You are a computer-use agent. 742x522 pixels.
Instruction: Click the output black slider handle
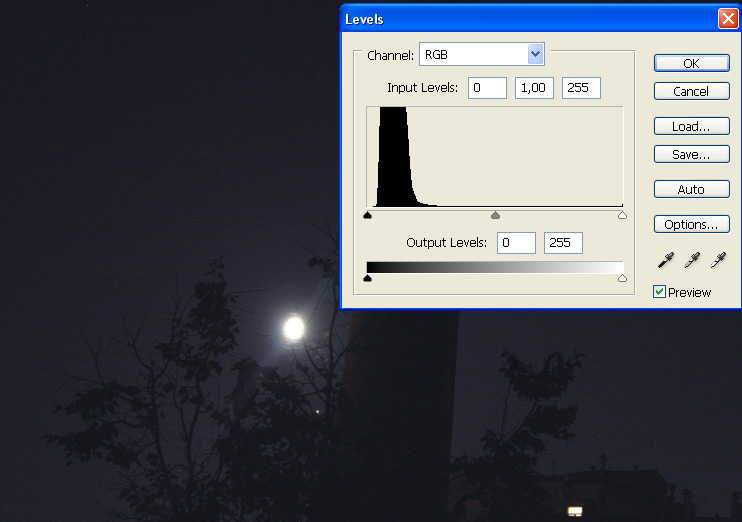point(368,278)
